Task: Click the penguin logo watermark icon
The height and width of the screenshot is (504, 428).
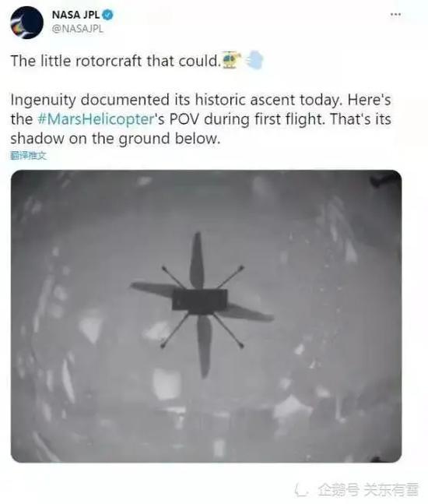Action: (302, 490)
